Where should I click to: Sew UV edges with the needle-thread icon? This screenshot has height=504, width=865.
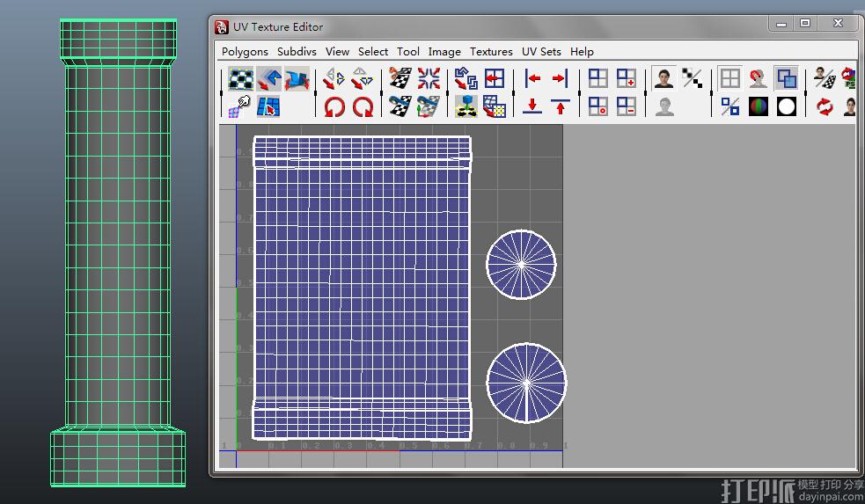click(400, 106)
